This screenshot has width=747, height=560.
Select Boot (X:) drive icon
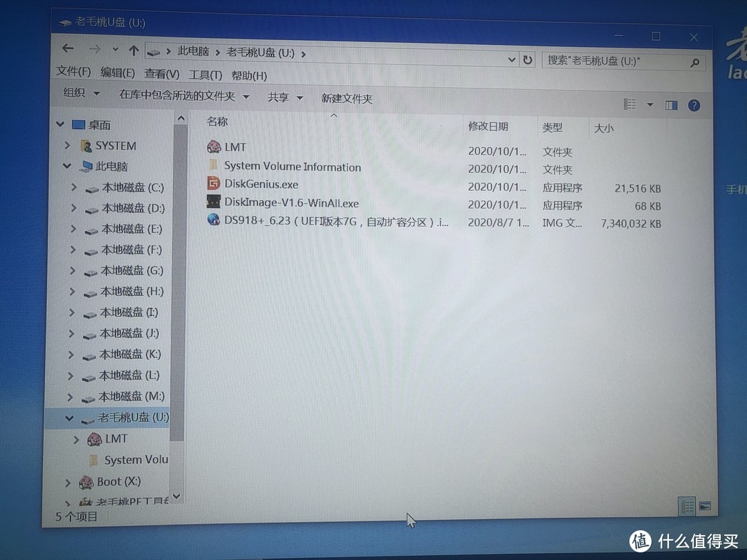pos(86,482)
